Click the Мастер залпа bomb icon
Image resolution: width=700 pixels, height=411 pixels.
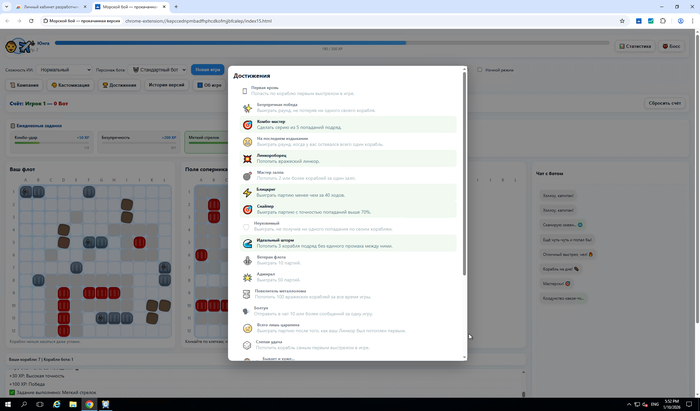tap(247, 175)
